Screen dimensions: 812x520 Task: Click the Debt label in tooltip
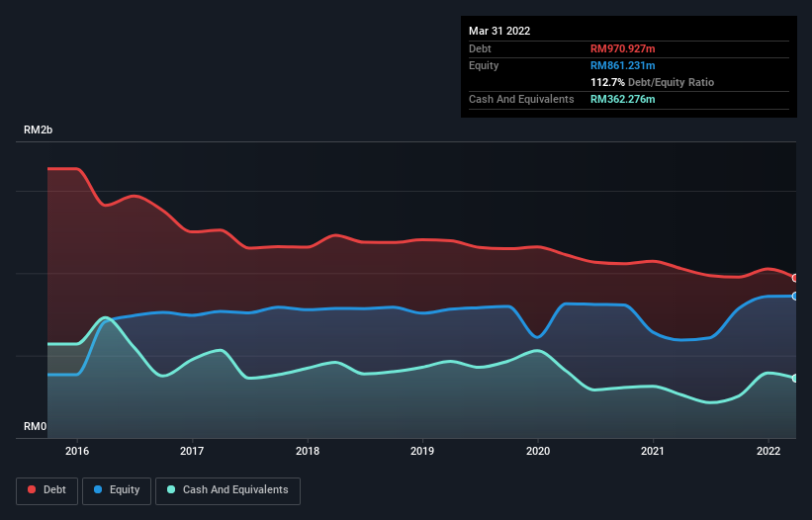[480, 48]
